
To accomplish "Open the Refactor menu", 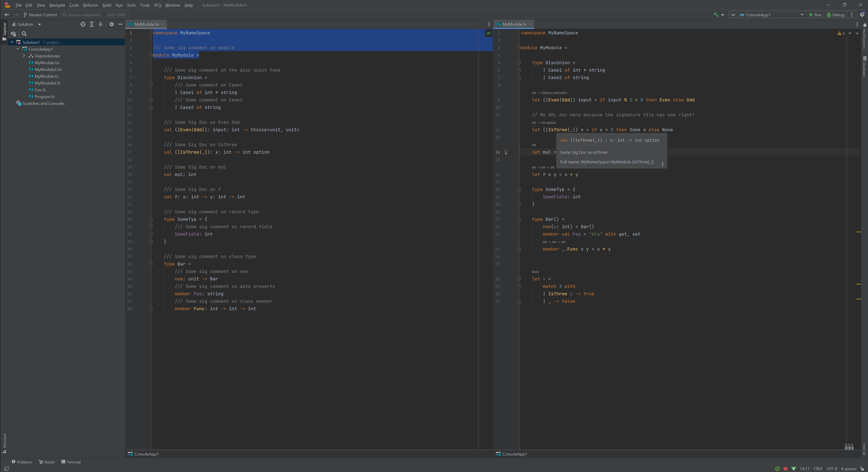I will [90, 5].
